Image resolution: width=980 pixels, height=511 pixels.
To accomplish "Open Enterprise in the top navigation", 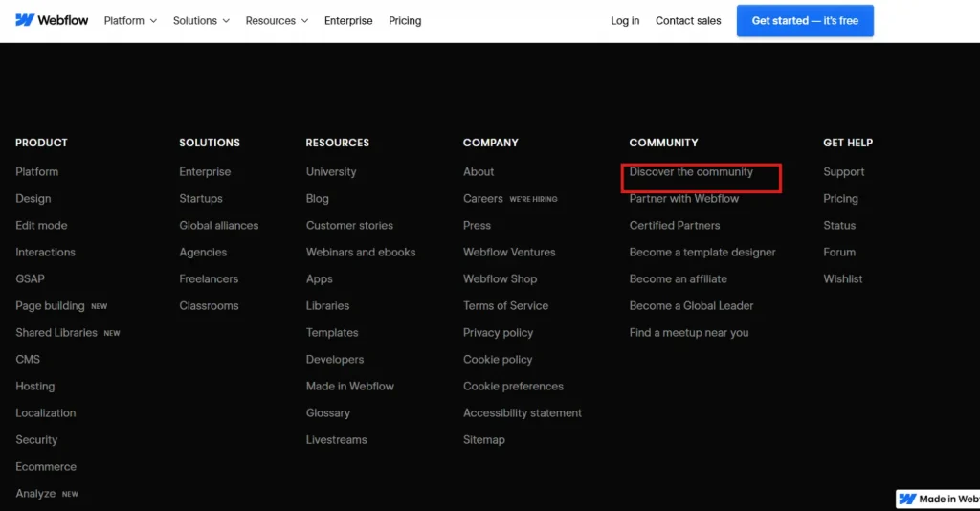I will tap(348, 21).
